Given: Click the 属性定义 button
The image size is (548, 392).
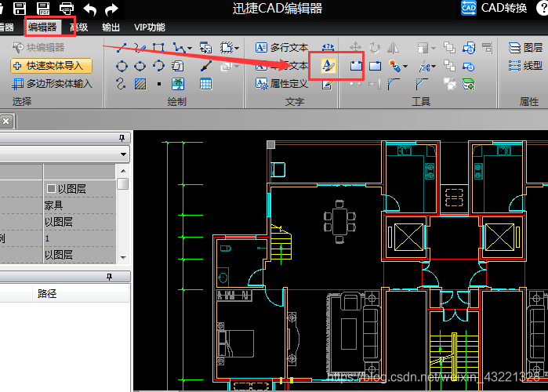Looking at the screenshot, I should pos(281,84).
